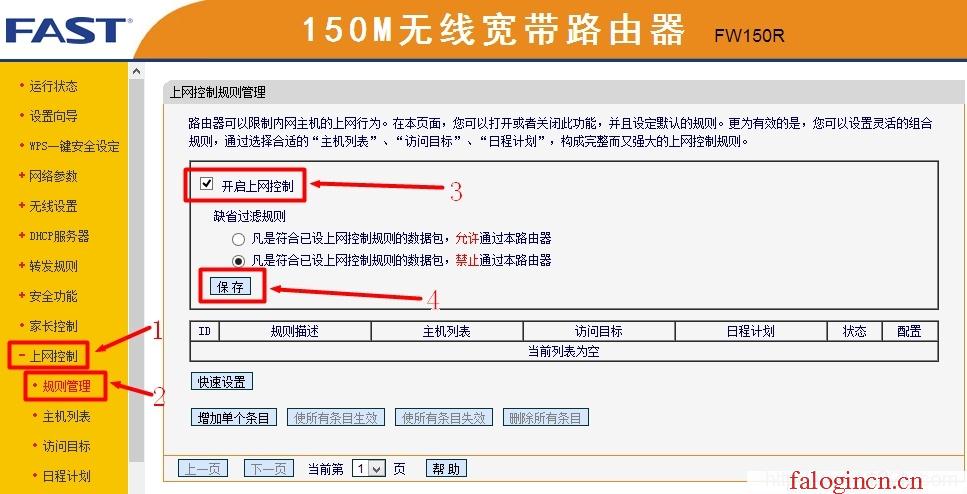Viewport: 967px width, 494px height.
Task: Open WPS一键安全设定 in the sidebar
Action: (x=74, y=146)
